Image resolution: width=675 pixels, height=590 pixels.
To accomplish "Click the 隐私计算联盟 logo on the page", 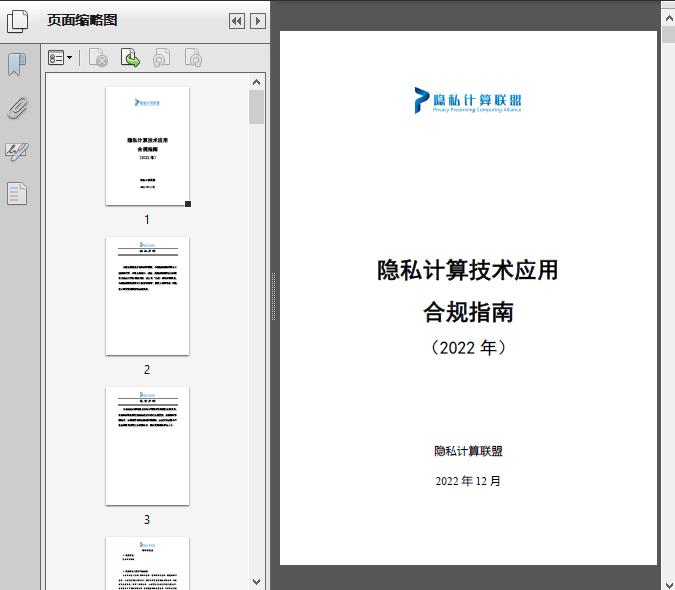I will pos(468,101).
